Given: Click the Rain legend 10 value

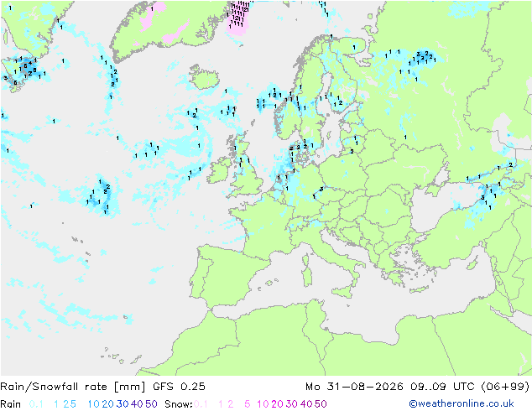Looking at the screenshot, I should pyautogui.click(x=93, y=404).
